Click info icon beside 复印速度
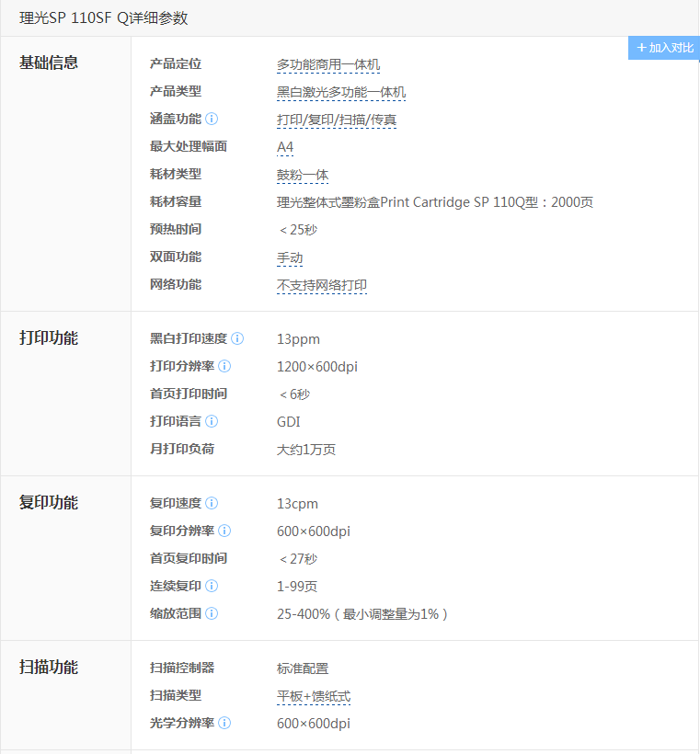This screenshot has width=700, height=754. click(212, 503)
